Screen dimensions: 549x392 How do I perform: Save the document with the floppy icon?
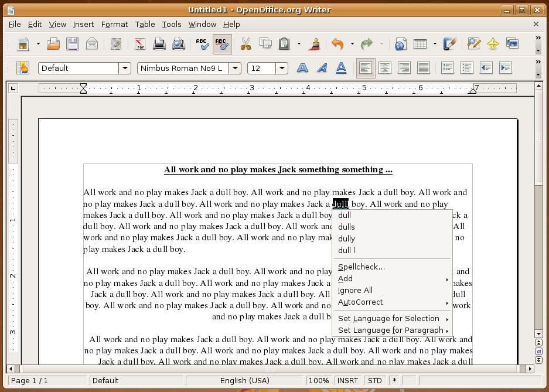(x=73, y=44)
